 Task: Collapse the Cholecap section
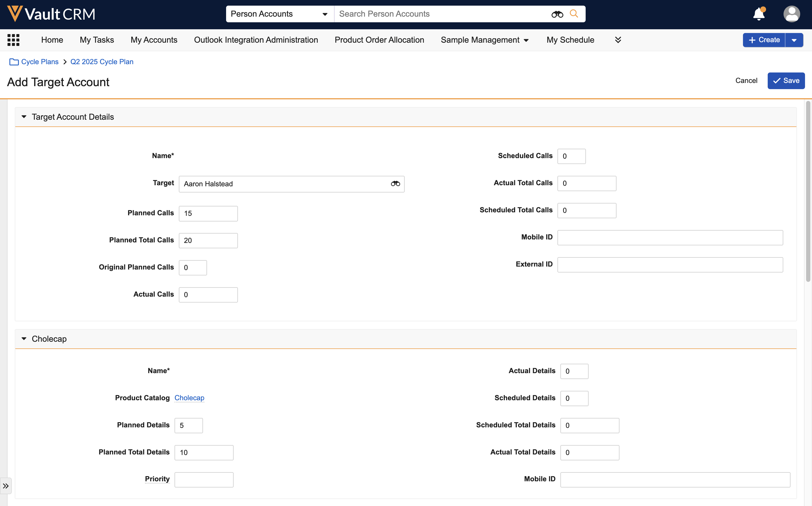[24, 339]
